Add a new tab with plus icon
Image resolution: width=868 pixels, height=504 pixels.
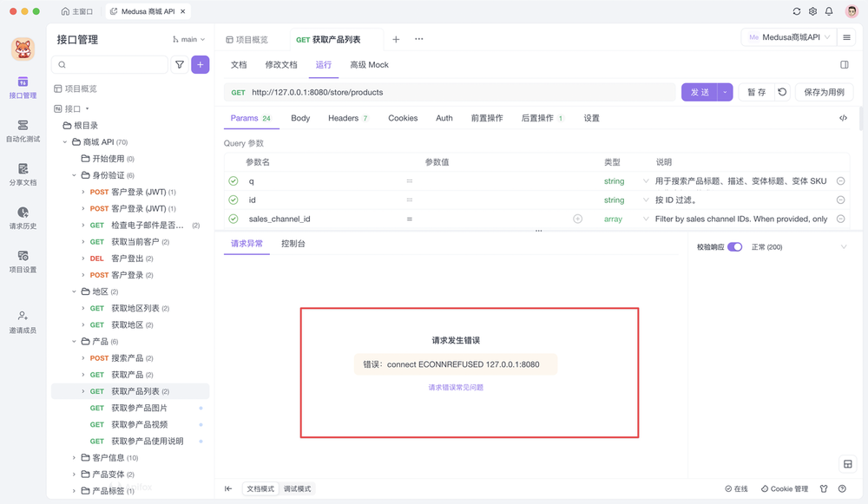point(396,39)
